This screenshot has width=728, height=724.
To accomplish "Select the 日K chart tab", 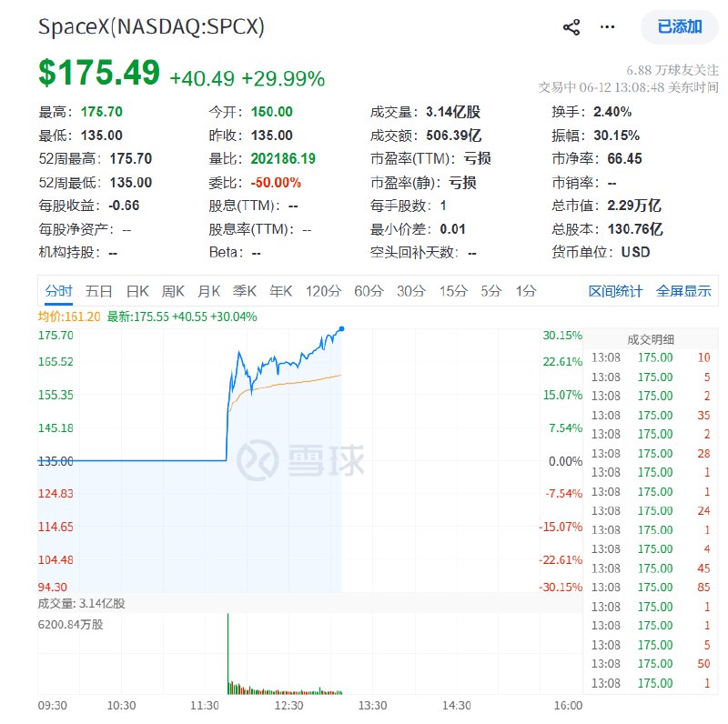I will click(x=137, y=291).
